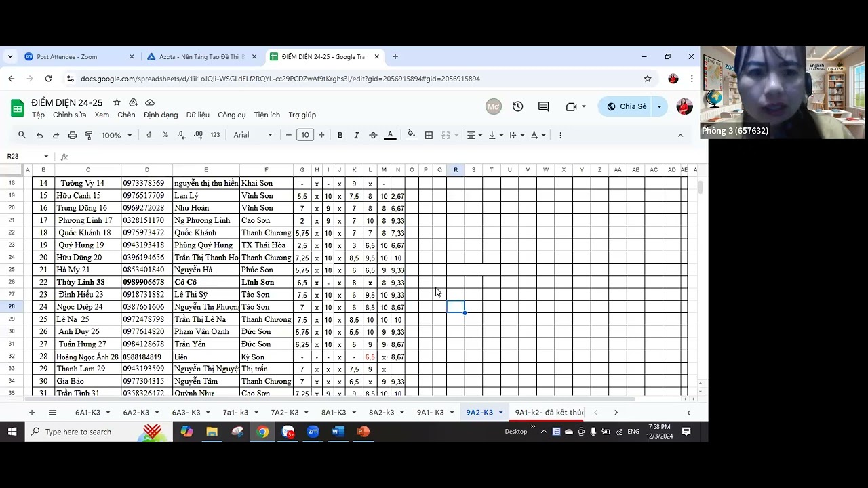Screen dimensions: 868x488
Task: Open the meeting camera icon
Action: (x=571, y=106)
